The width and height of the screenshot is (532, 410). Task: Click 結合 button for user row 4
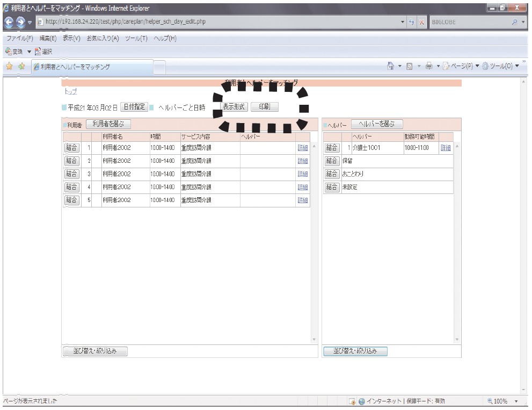coord(71,187)
